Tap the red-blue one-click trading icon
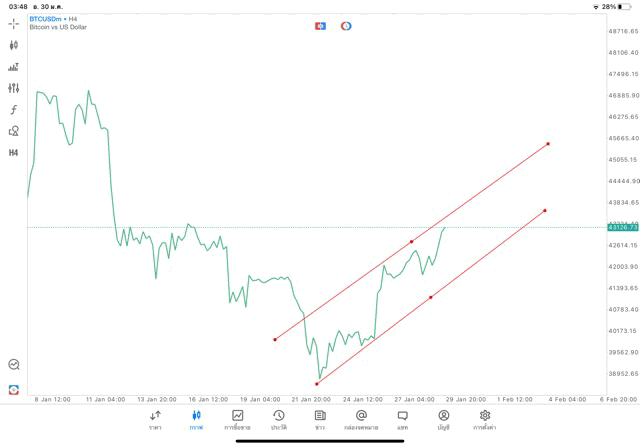 tap(321, 25)
